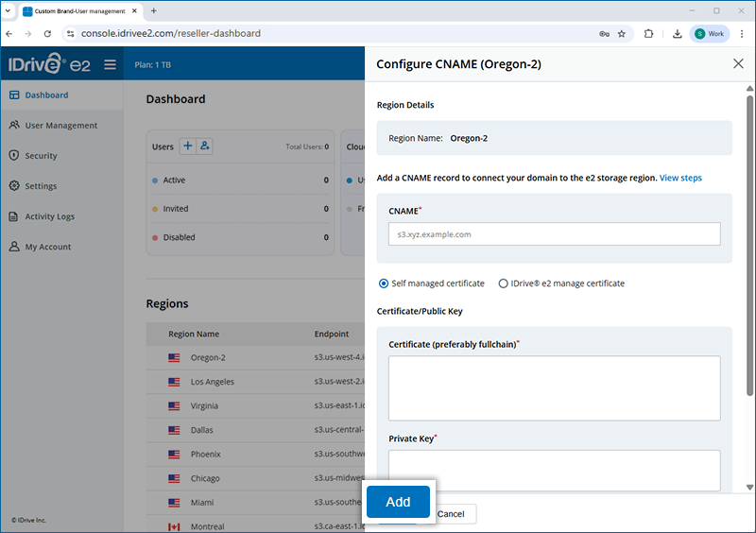Screen dimensions: 756x533
Task: Click the Active users row
Action: point(240,180)
